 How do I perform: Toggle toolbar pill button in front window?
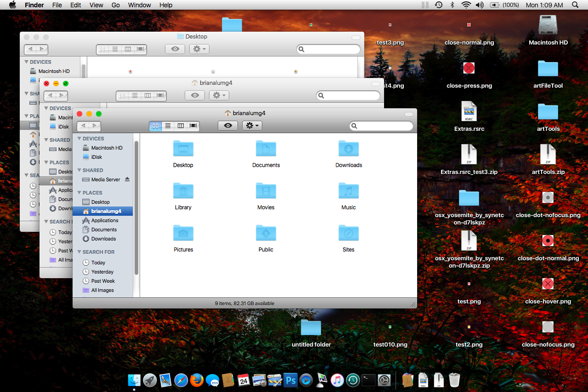[409, 114]
